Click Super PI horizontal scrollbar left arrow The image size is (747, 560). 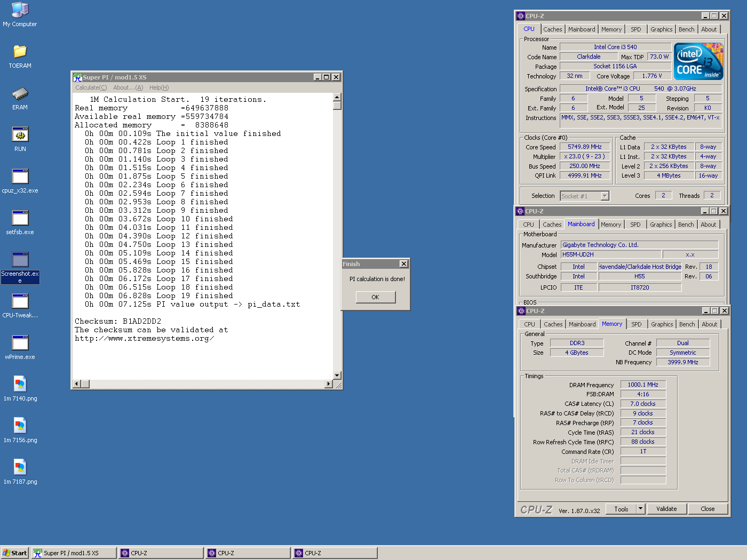tap(76, 384)
